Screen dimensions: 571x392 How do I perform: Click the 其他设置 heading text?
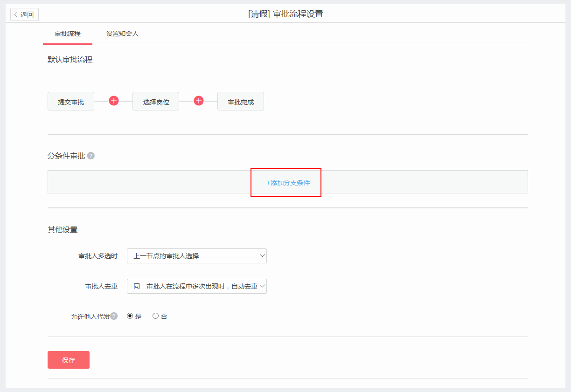pos(63,230)
